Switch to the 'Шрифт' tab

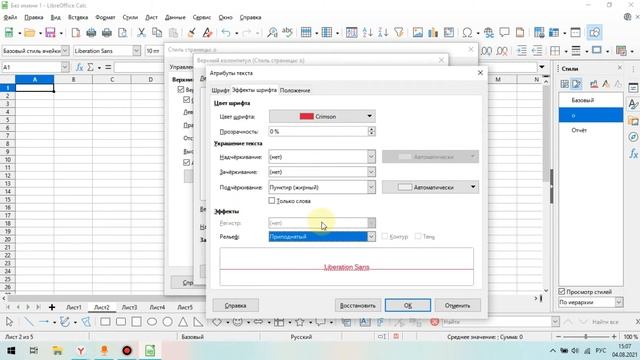220,90
